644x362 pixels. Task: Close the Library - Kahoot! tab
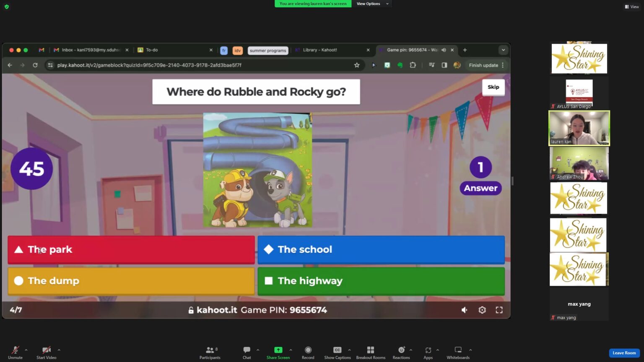(x=368, y=50)
